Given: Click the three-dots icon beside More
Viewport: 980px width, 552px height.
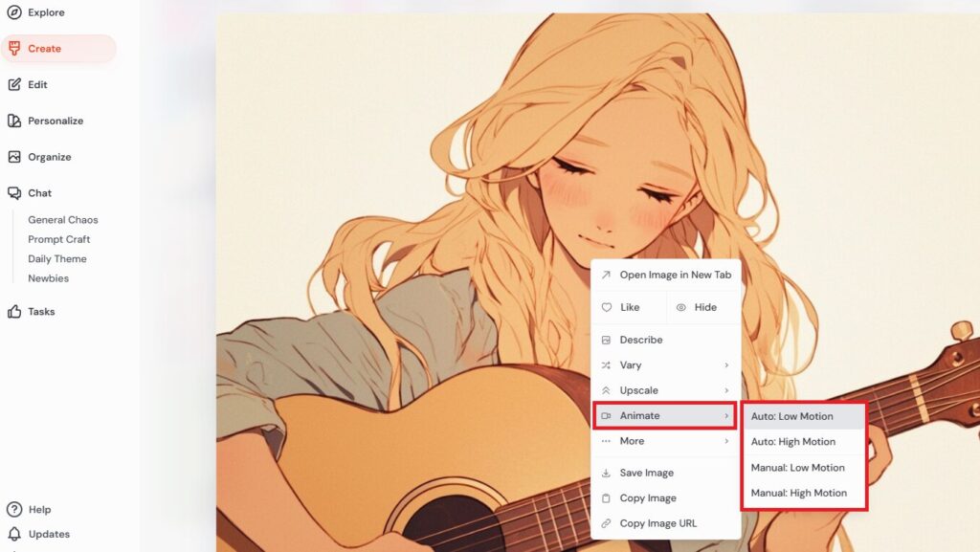Looking at the screenshot, I should (x=606, y=441).
